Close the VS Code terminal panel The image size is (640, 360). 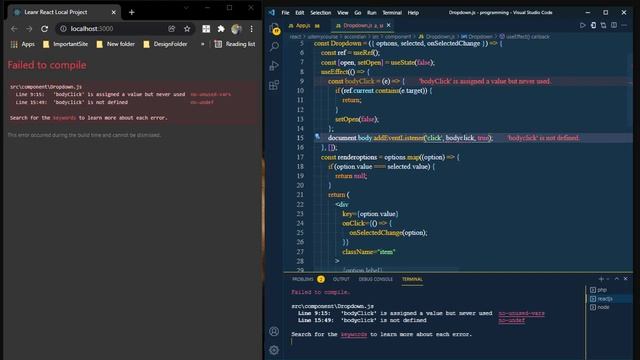(x=625, y=279)
